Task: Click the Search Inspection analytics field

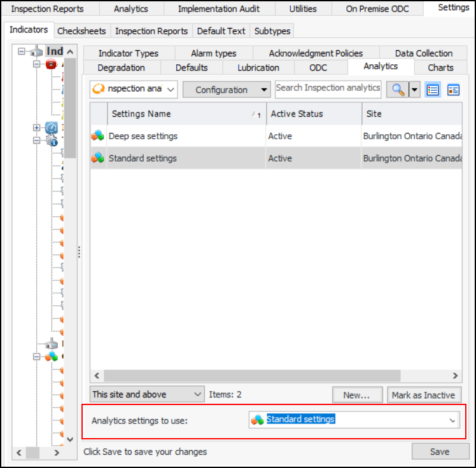Action: 328,89
